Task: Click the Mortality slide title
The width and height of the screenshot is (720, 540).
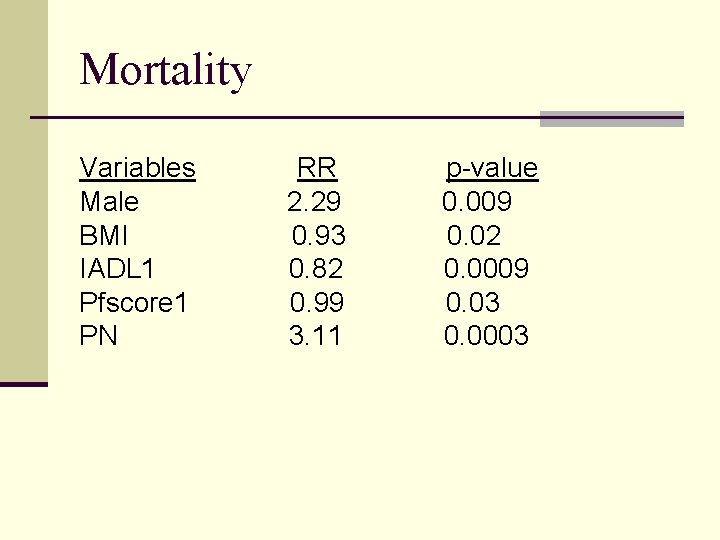Action: 166,71
